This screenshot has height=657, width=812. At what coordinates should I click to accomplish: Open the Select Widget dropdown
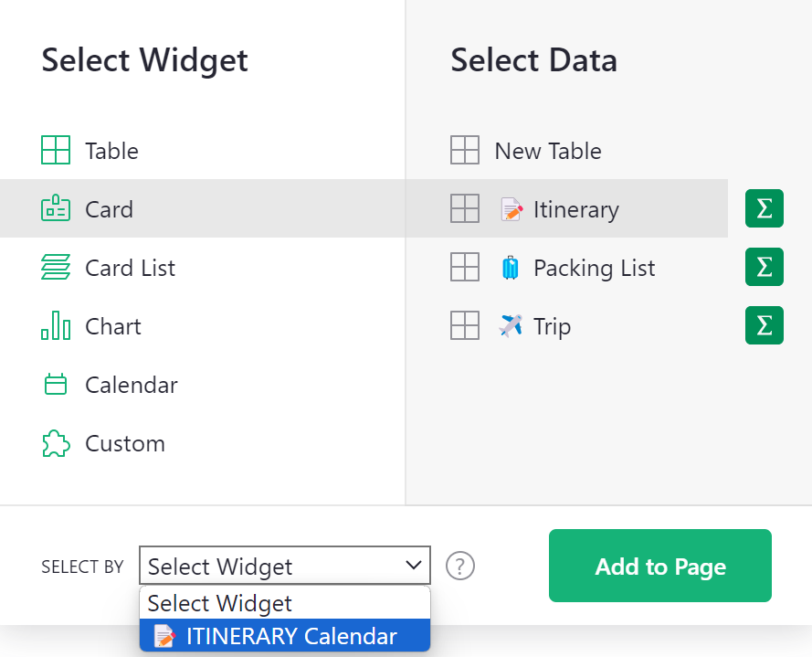coord(284,565)
